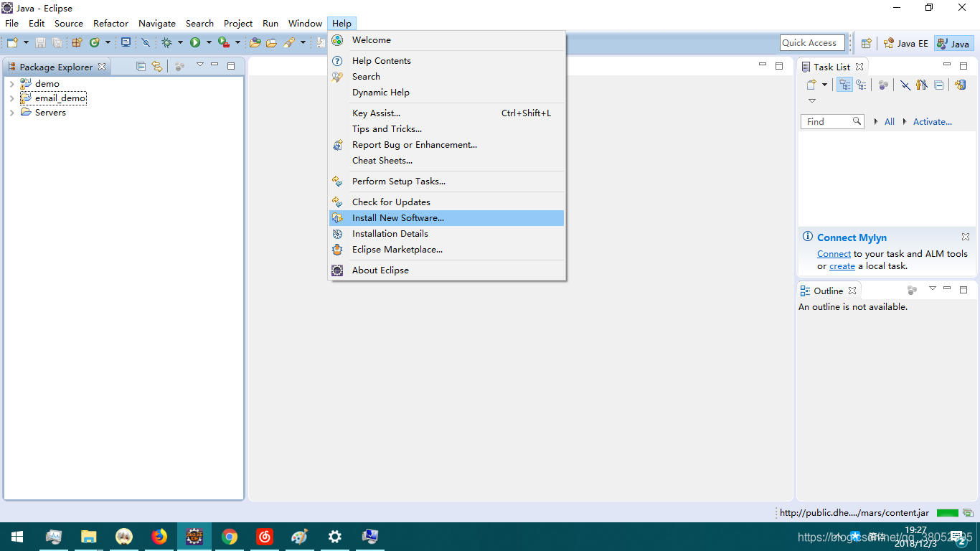
Task: Choose Install New Software... from Help menu
Action: click(x=446, y=218)
